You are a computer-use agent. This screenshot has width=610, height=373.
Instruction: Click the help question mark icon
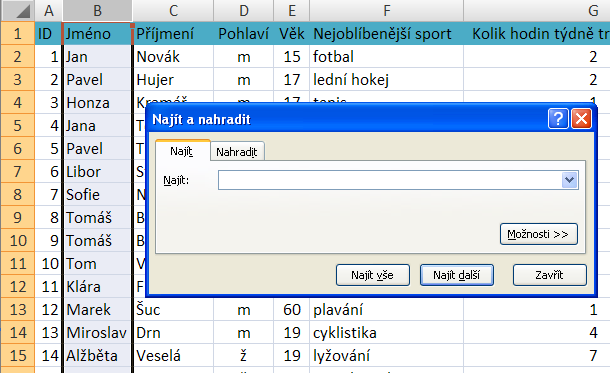pyautogui.click(x=558, y=119)
